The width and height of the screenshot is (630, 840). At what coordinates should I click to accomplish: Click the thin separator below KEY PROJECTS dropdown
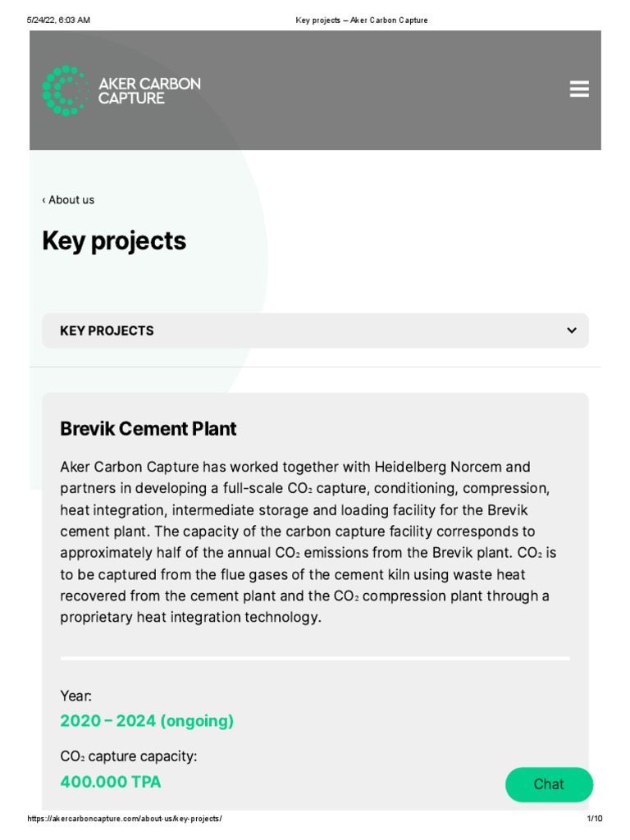coord(315,367)
